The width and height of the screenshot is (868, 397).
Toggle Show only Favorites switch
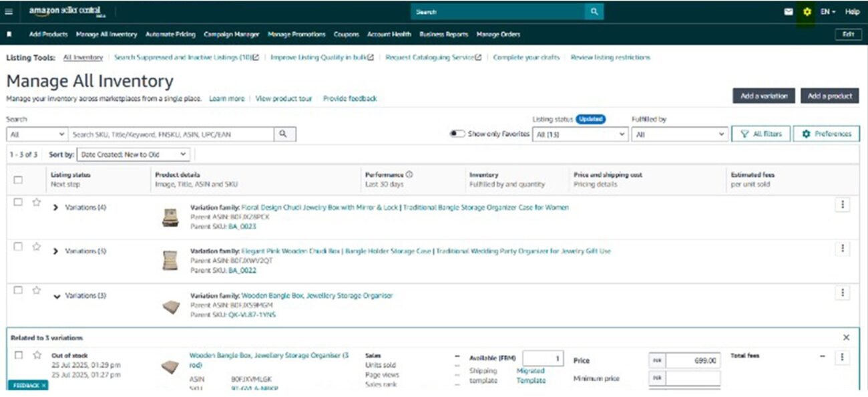457,134
